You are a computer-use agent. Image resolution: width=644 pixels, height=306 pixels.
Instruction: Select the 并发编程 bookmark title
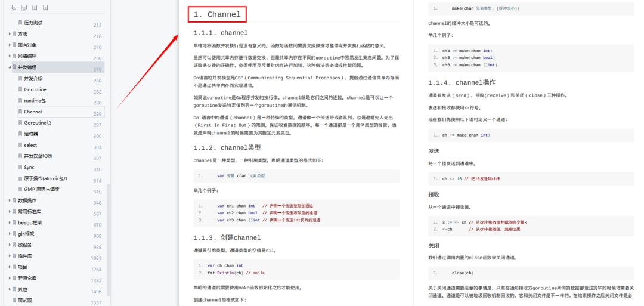click(x=27, y=67)
